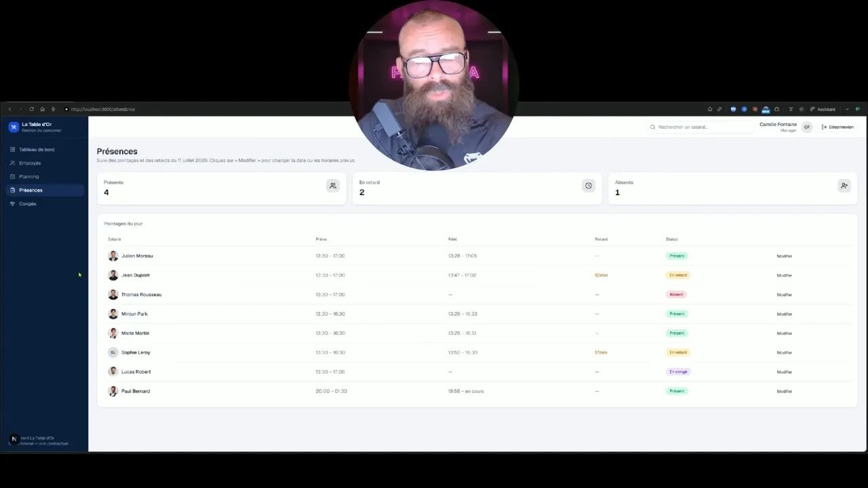This screenshot has width=868, height=488.
Task: Click the name Thomas Rousseau
Action: click(x=141, y=294)
